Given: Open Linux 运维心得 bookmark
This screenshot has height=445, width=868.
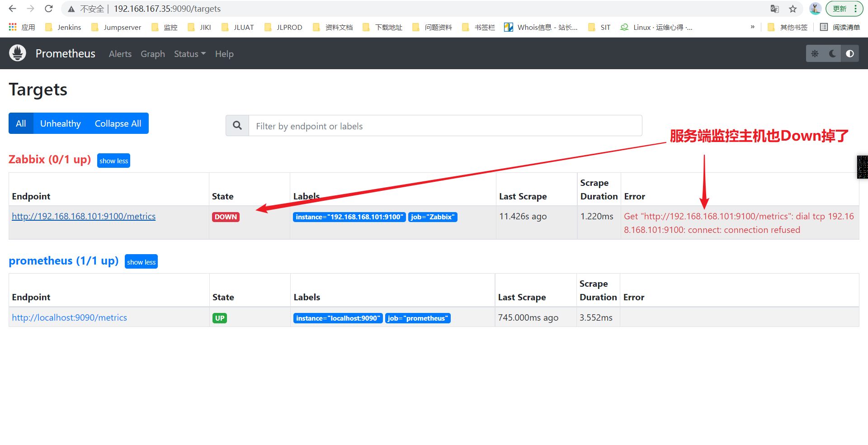Looking at the screenshot, I should [x=656, y=27].
